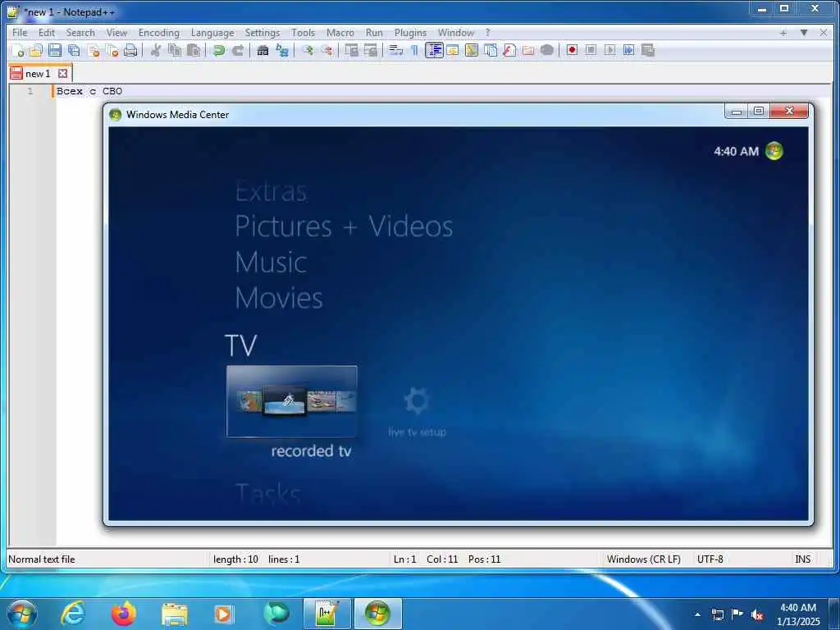Click the Define your language icon
Image resolution: width=840 pixels, height=630 pixels.
(453, 50)
